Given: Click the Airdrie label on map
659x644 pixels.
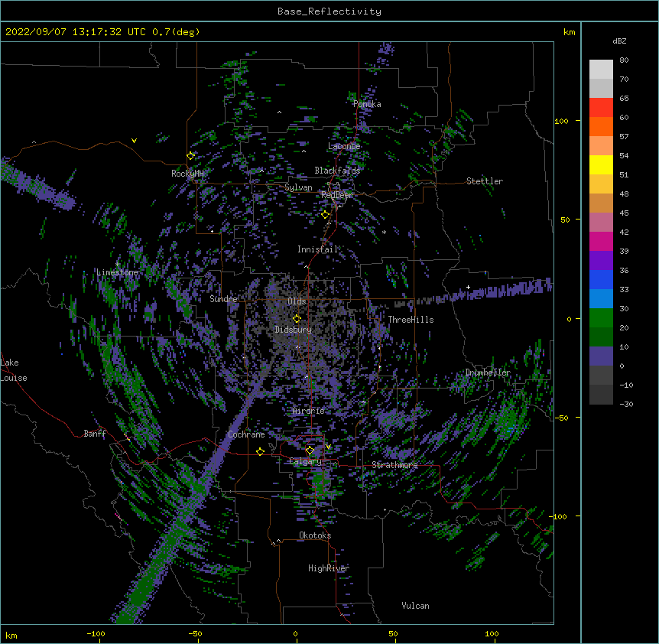Looking at the screenshot, I should tap(309, 411).
